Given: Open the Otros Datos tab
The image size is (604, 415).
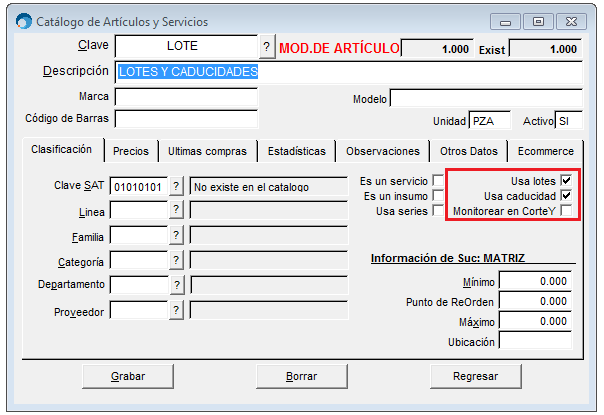Looking at the screenshot, I should tap(469, 151).
